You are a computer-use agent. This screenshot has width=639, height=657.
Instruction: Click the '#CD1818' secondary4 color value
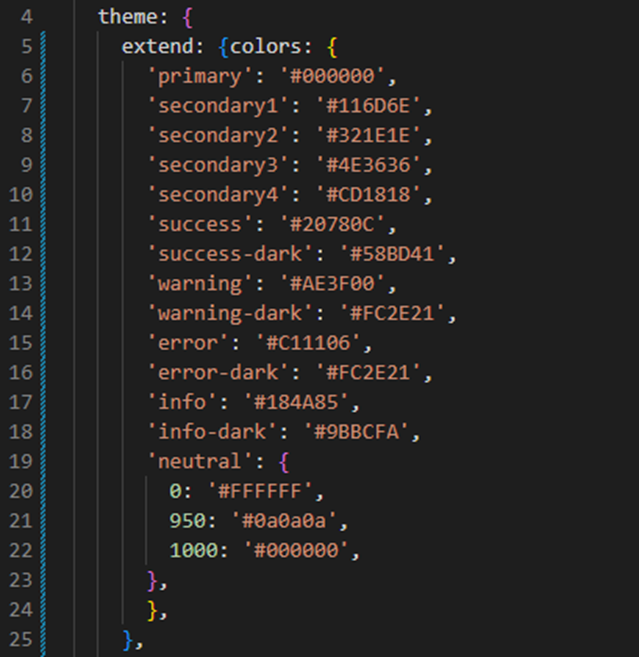click(x=368, y=195)
